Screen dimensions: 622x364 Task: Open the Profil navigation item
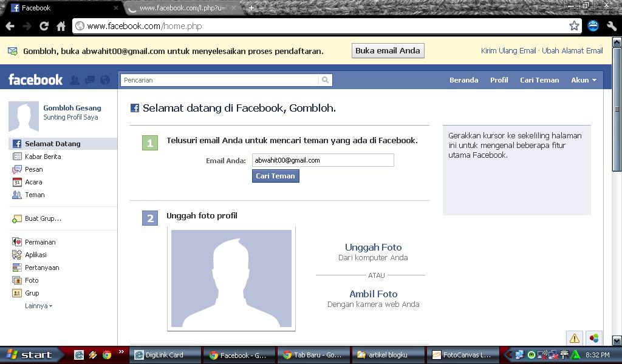coord(499,79)
